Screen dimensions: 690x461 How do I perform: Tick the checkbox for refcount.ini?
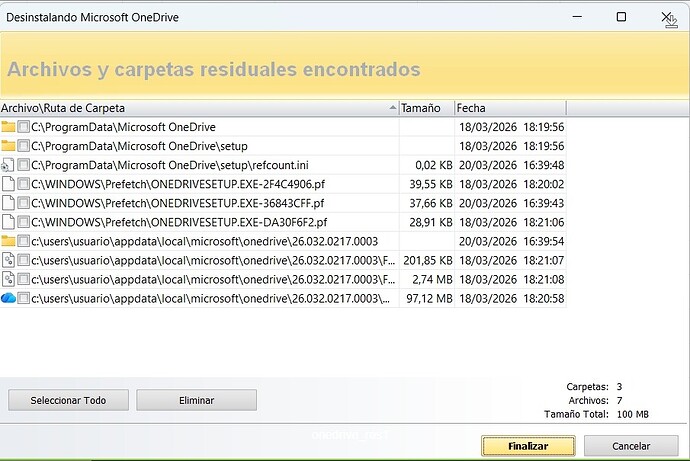[23, 165]
